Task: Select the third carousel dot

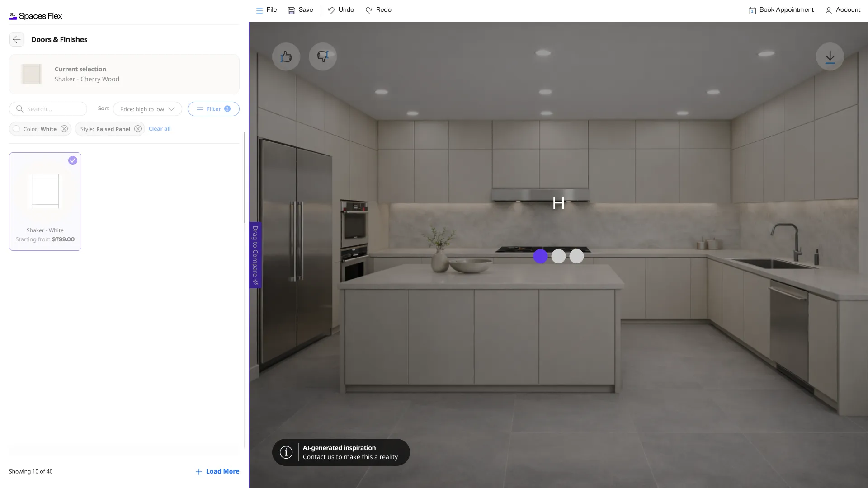Action: (576, 256)
